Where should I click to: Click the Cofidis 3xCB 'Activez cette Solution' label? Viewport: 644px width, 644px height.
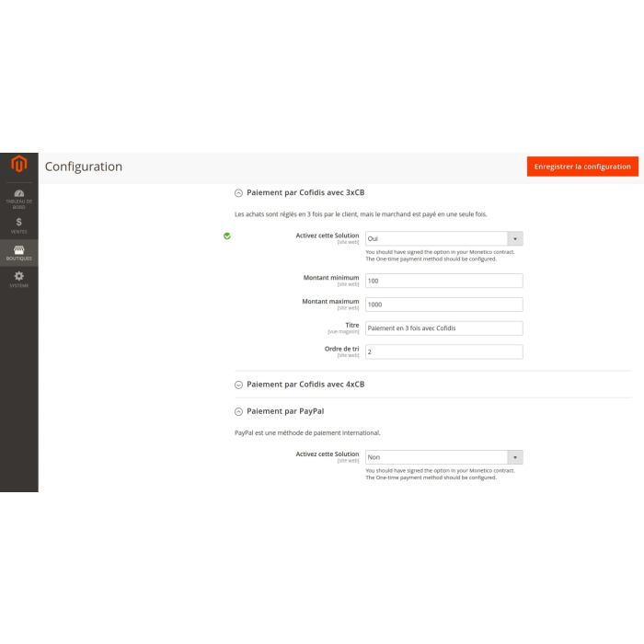coord(328,236)
